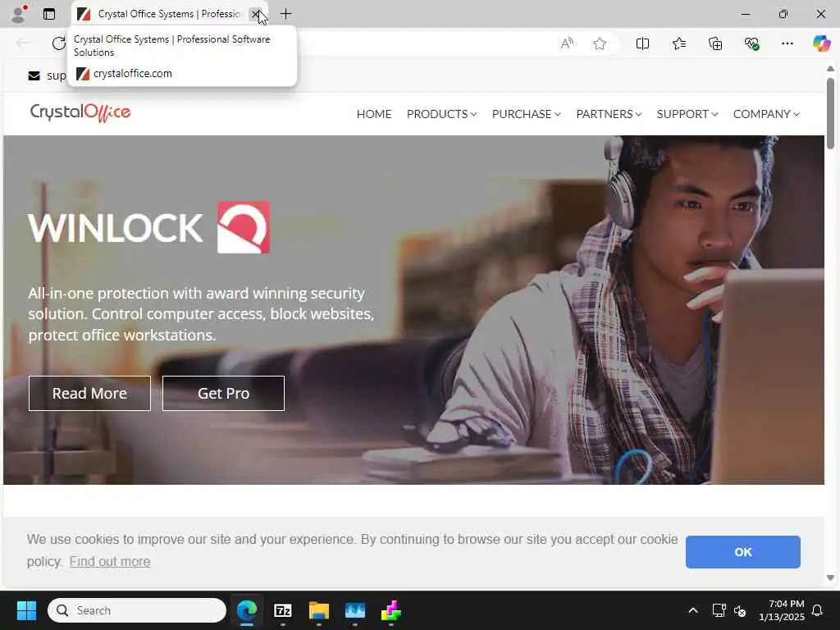840x630 pixels.
Task: Expand the COMPANY menu
Action: coord(766,114)
